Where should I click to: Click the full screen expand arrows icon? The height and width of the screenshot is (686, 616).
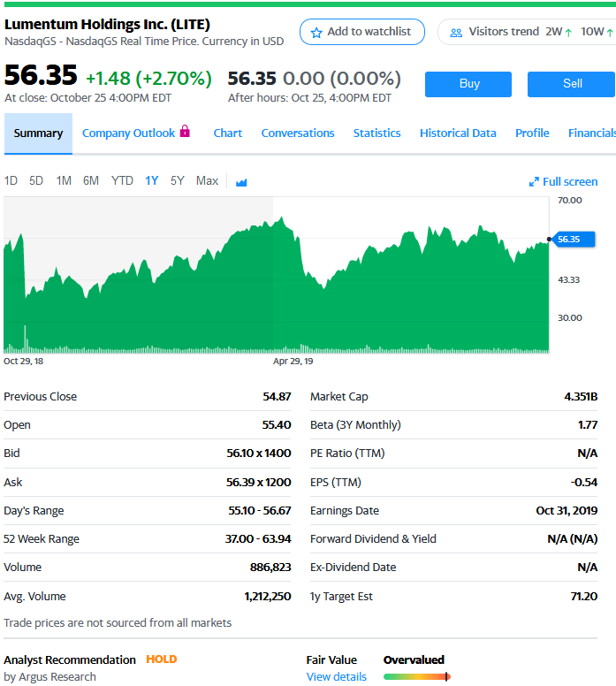[x=534, y=182]
